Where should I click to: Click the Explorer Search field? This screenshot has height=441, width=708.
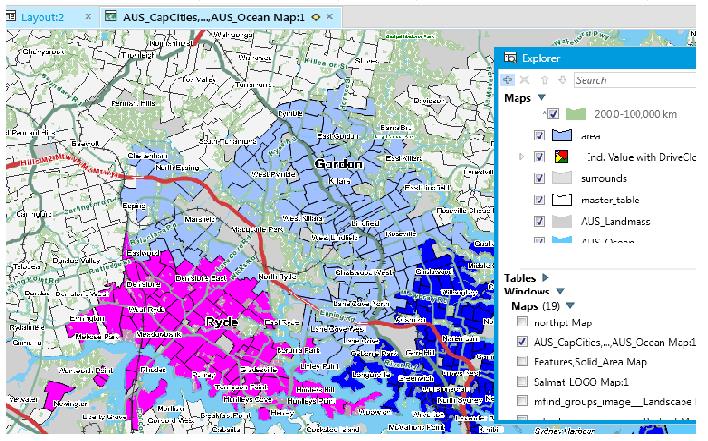[x=634, y=80]
